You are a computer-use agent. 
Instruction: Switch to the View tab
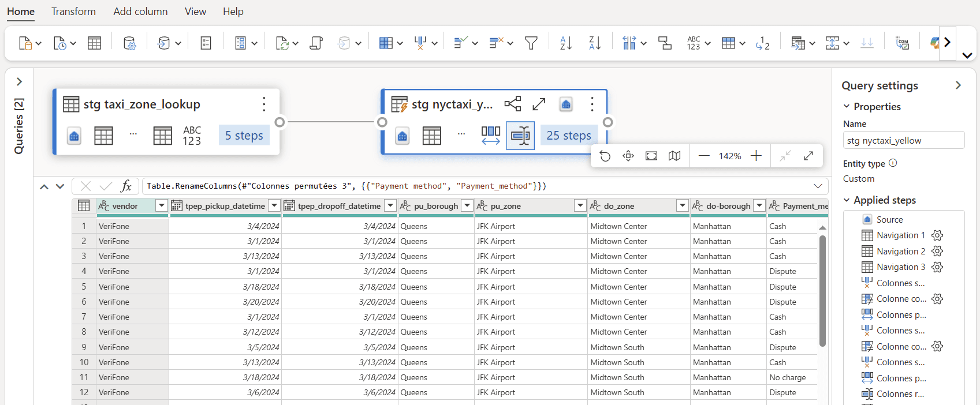click(195, 12)
